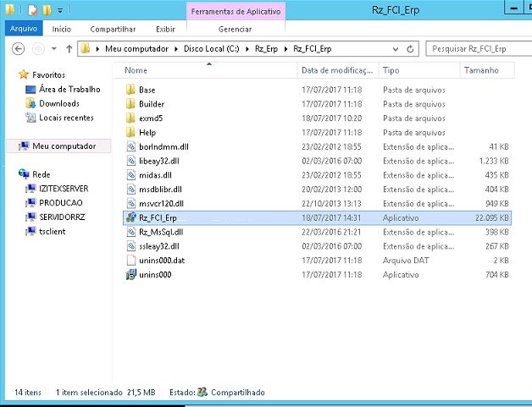Minimize the Rz_FCI_Erp window
Viewport: 532px width, 407px height.
point(514,8)
